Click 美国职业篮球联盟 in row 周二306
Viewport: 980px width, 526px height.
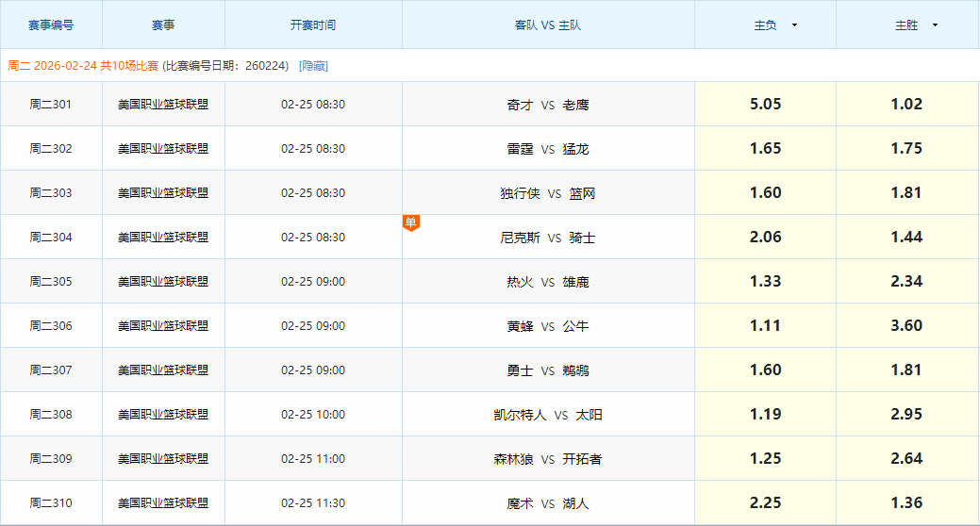pos(163,326)
